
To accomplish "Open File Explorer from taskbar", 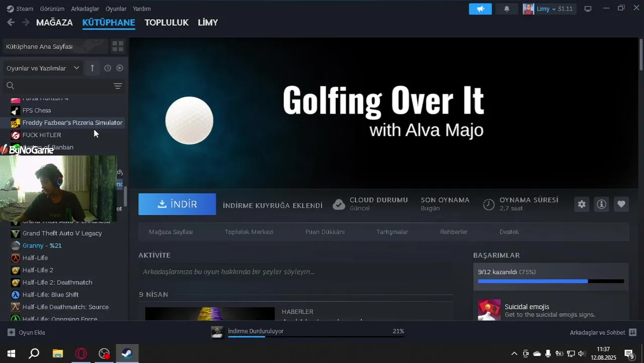I will 57,353.
